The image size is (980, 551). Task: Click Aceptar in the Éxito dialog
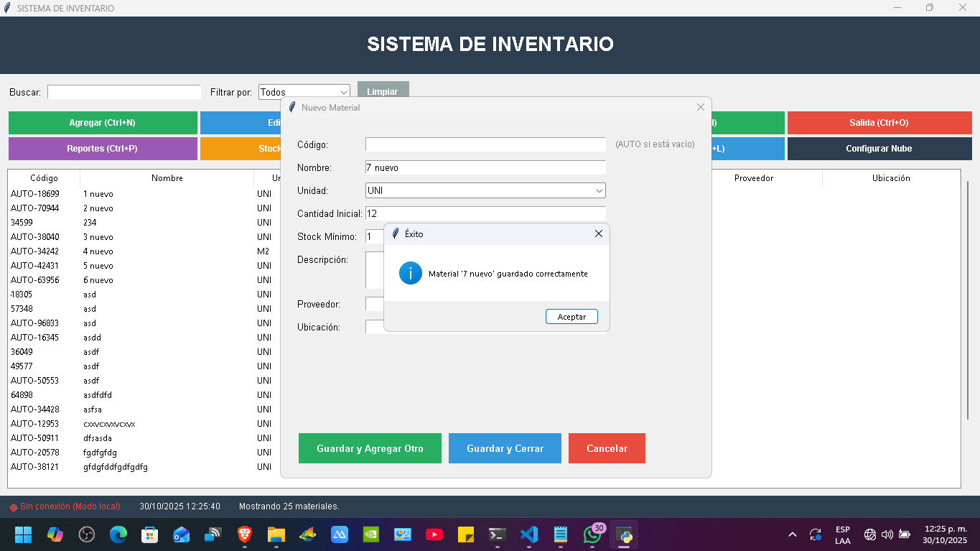pyautogui.click(x=571, y=317)
